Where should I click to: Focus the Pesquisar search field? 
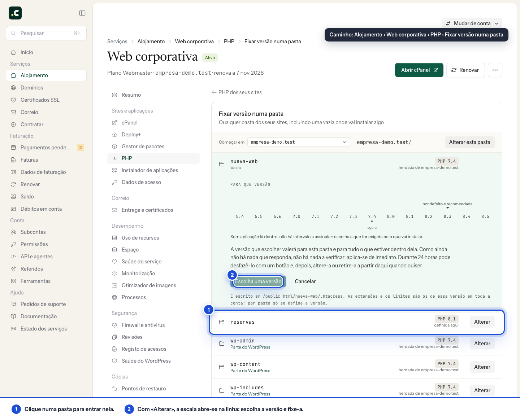(x=46, y=33)
